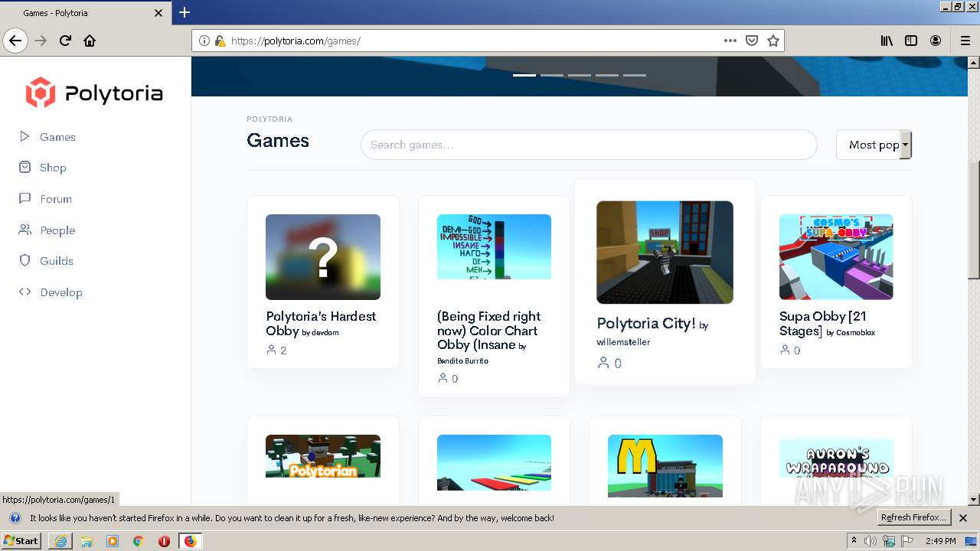Open a new tab with plus button

tap(185, 12)
